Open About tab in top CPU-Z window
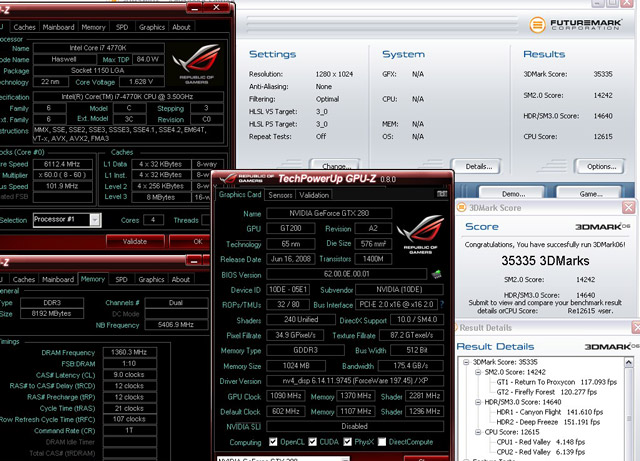This screenshot has width=640, height=461. (x=181, y=27)
